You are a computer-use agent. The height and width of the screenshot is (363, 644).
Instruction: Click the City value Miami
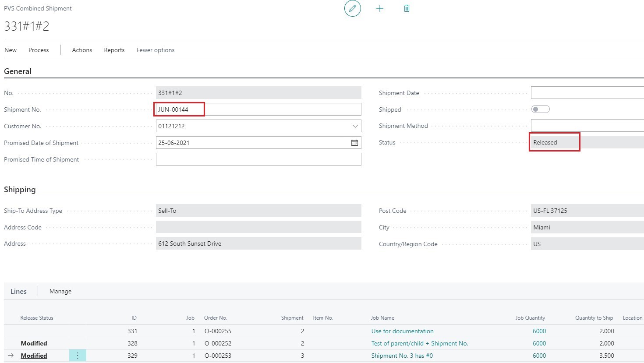coord(587,227)
